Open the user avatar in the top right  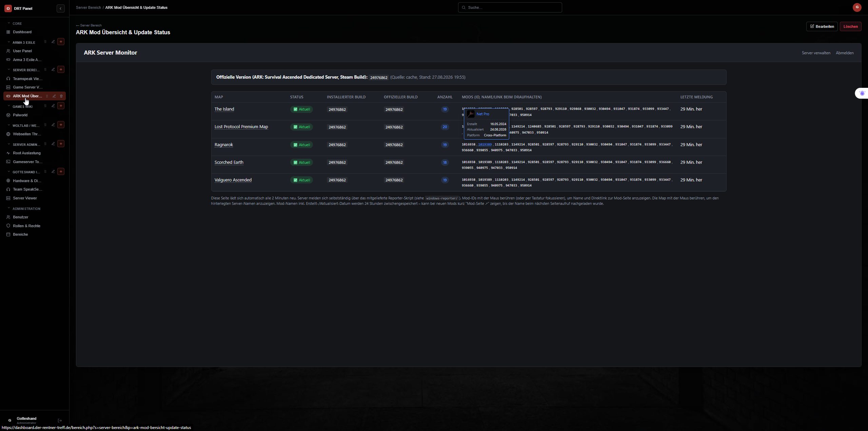point(857,7)
